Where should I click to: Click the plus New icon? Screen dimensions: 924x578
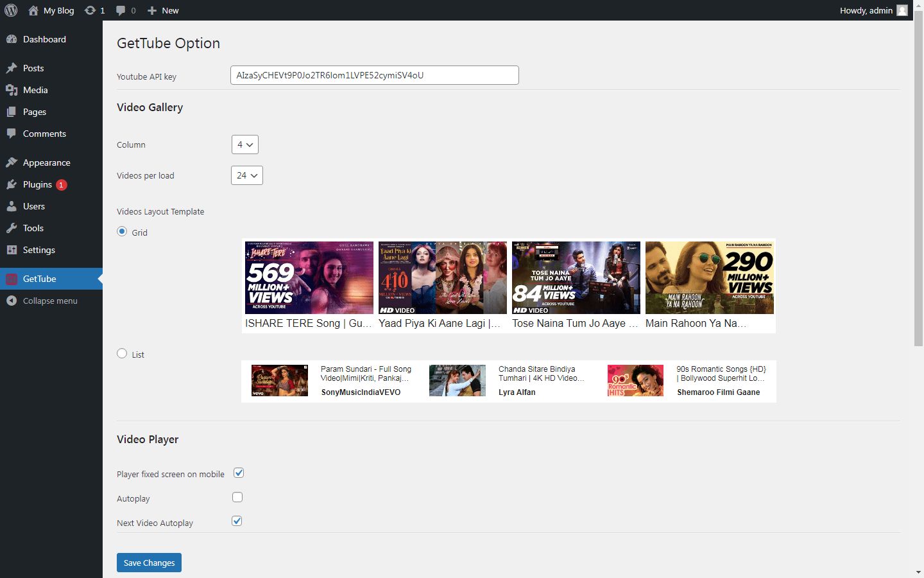point(151,10)
